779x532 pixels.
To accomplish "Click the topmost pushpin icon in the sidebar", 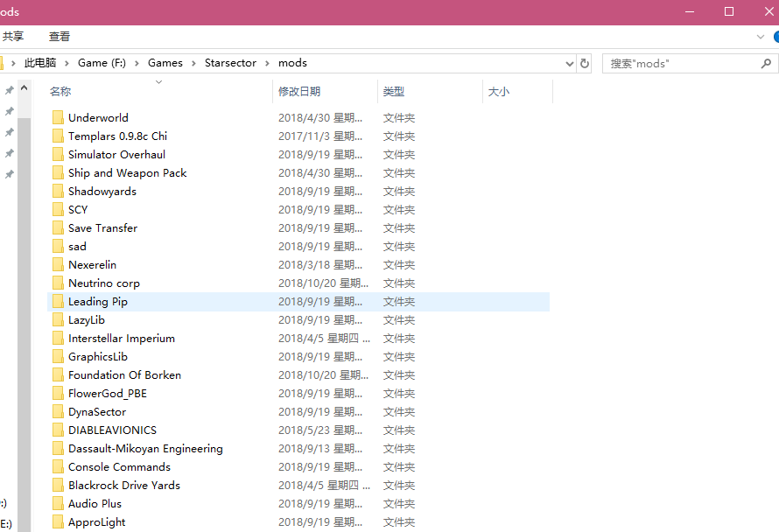I will coord(9,90).
